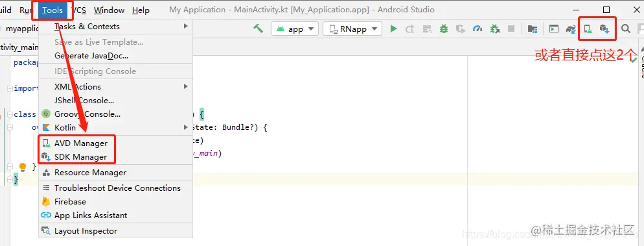Image resolution: width=644 pixels, height=246 pixels.
Task: Click Attach Debugger to Android Process icon
Action: pyautogui.click(x=494, y=29)
